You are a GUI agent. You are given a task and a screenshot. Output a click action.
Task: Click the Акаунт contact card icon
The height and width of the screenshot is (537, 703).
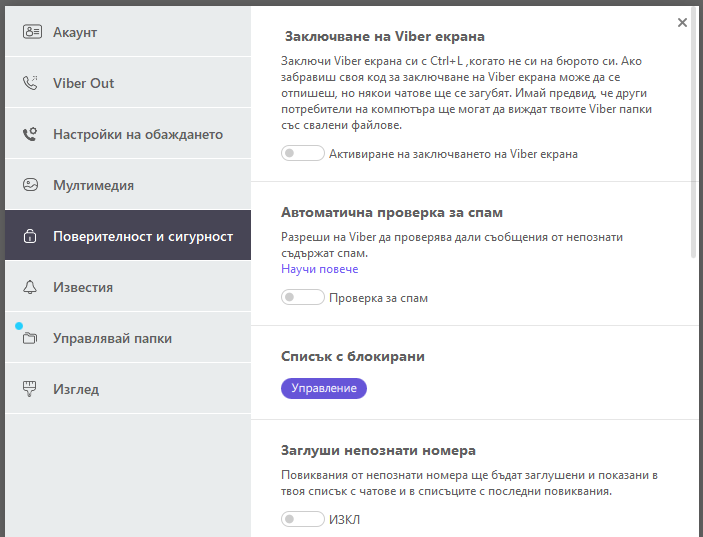31,32
